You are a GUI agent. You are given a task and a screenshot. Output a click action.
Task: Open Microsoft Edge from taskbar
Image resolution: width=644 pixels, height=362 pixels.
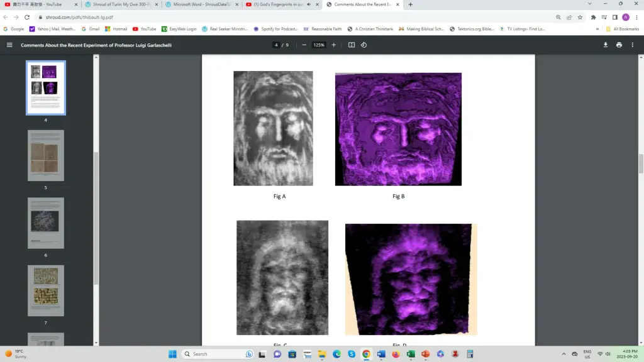tap(337, 354)
